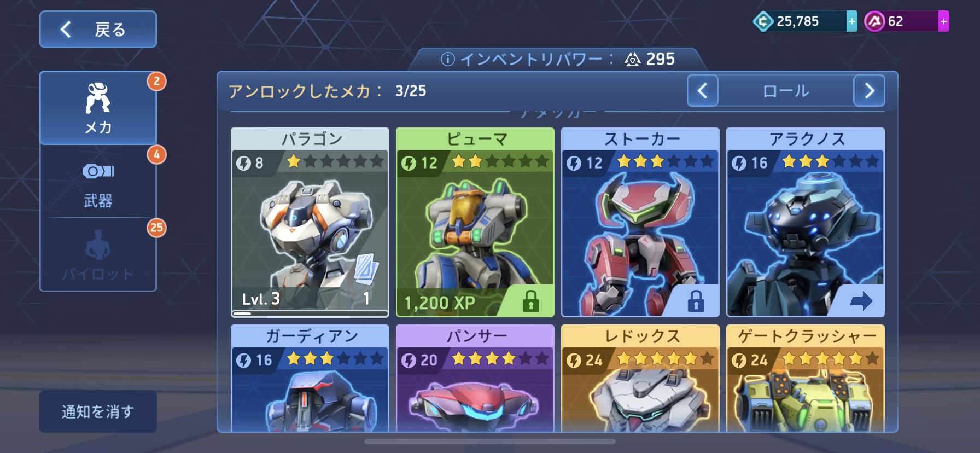The width and height of the screenshot is (980, 453).
Task: Click the ロール sort label
Action: coord(786,91)
